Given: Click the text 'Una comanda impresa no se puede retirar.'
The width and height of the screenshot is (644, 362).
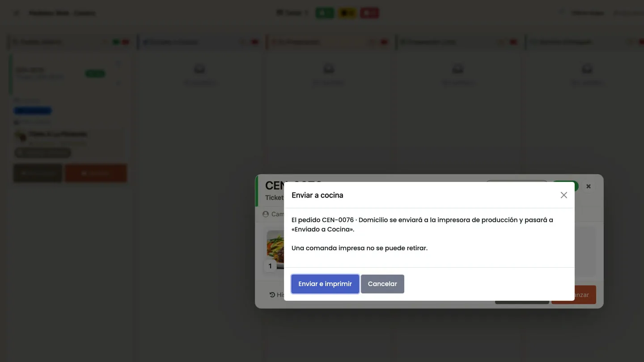Looking at the screenshot, I should [x=360, y=248].
